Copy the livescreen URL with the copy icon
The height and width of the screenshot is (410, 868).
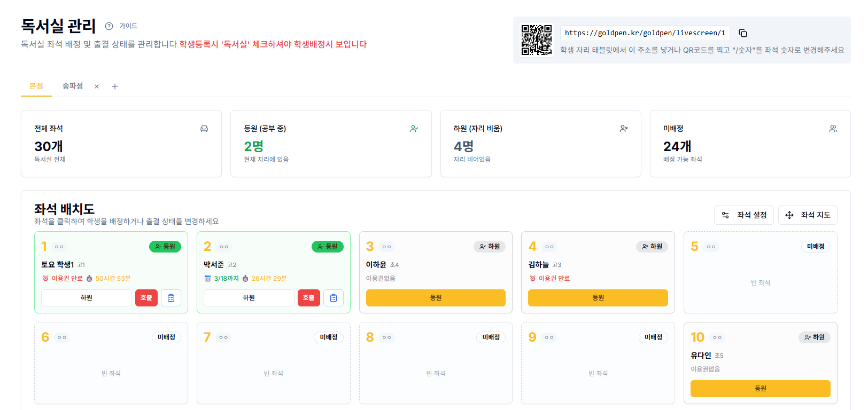(743, 33)
